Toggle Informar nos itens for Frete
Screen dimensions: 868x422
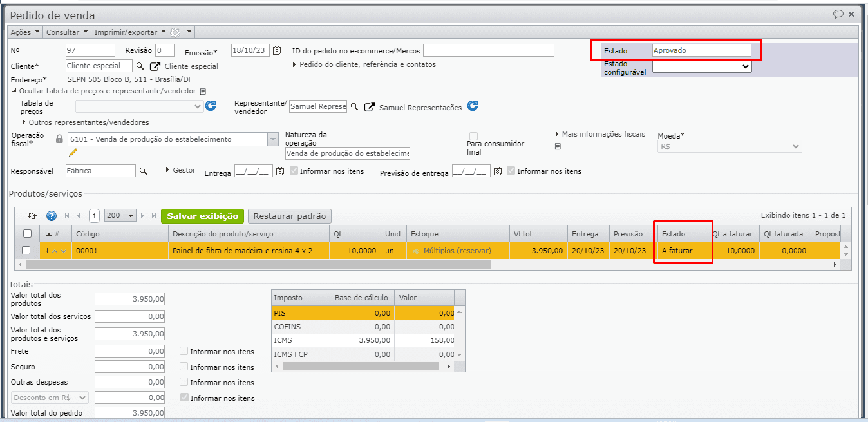[x=184, y=351]
